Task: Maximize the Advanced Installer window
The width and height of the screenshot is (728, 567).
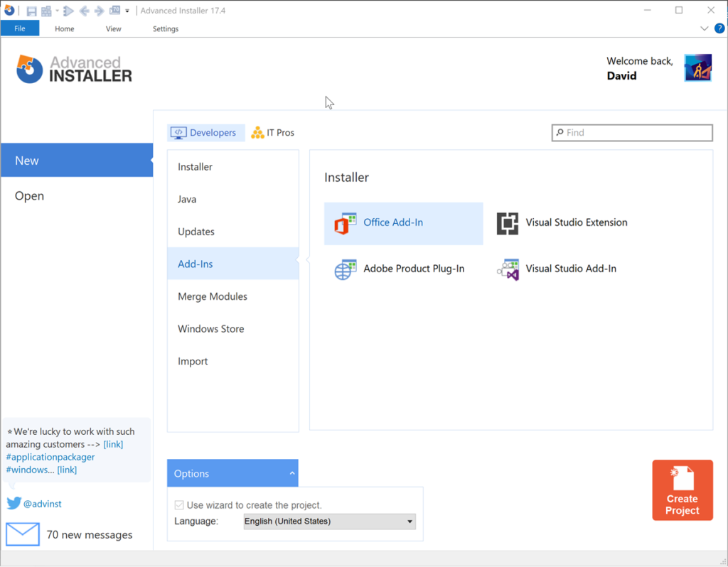Action: coord(679,10)
